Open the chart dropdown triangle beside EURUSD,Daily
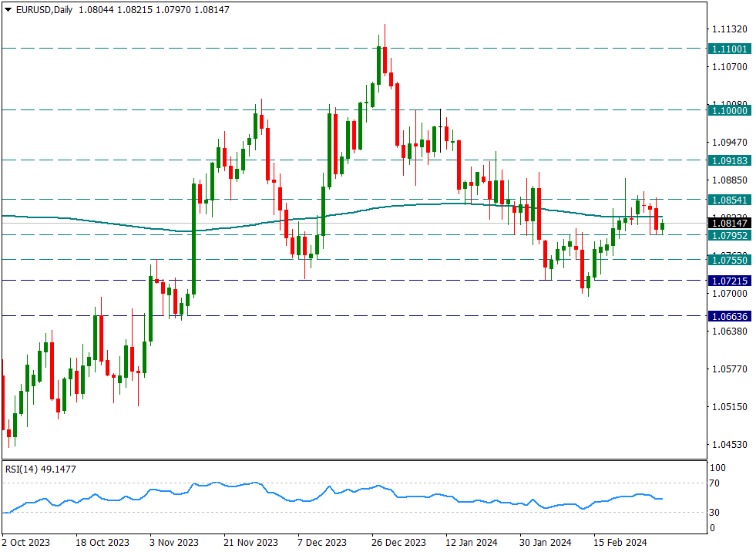The width and height of the screenshot is (756, 552). [x=8, y=10]
